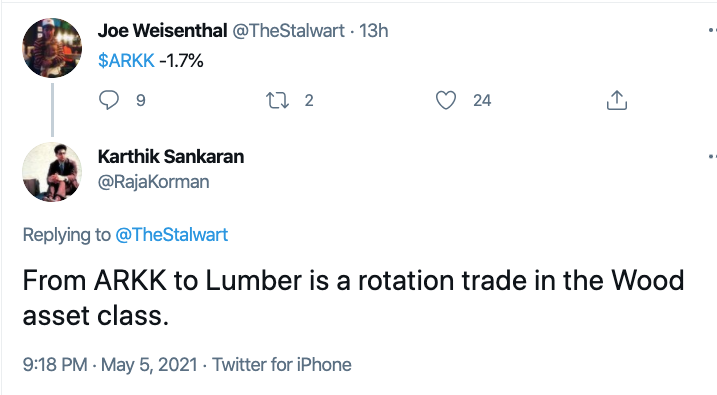The height and width of the screenshot is (395, 717).
Task: Like the $ARKK -1.7% tweet
Action: click(x=445, y=100)
